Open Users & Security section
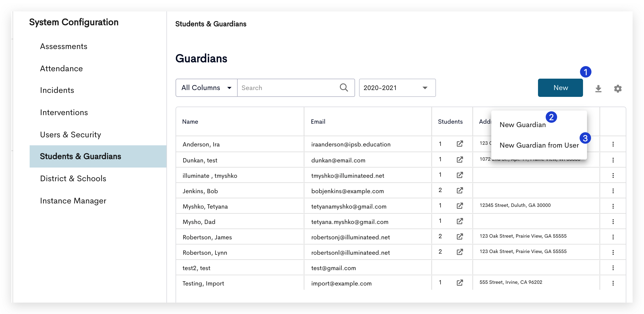Image resolution: width=644 pixels, height=314 pixels. pyautogui.click(x=70, y=135)
